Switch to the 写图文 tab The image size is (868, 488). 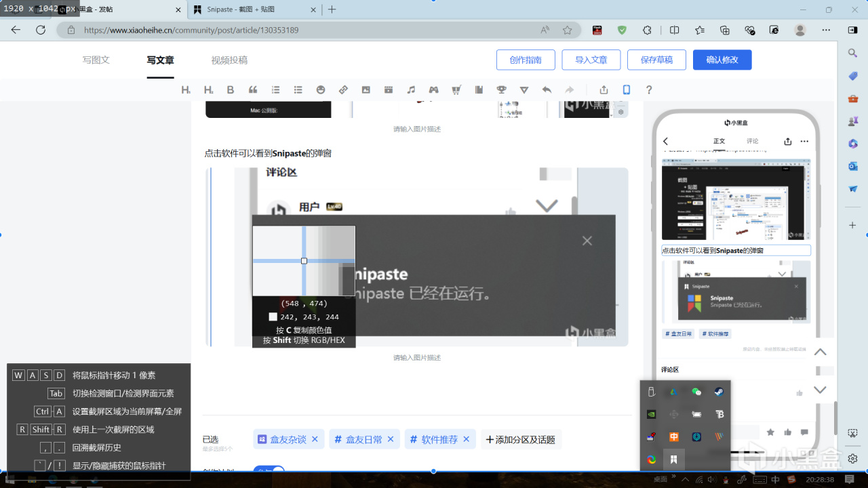pos(96,60)
